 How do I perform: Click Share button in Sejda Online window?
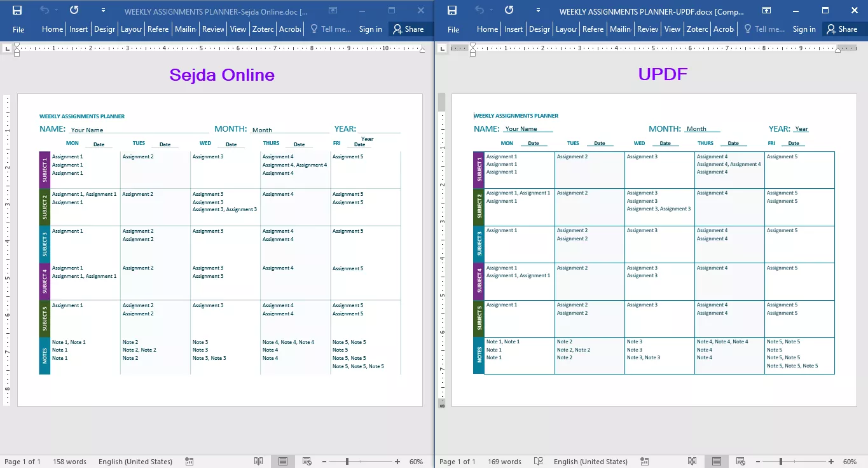coord(408,29)
